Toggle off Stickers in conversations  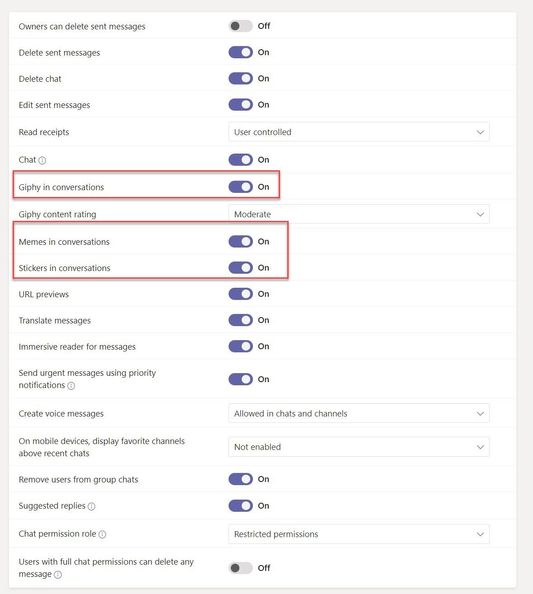[240, 267]
